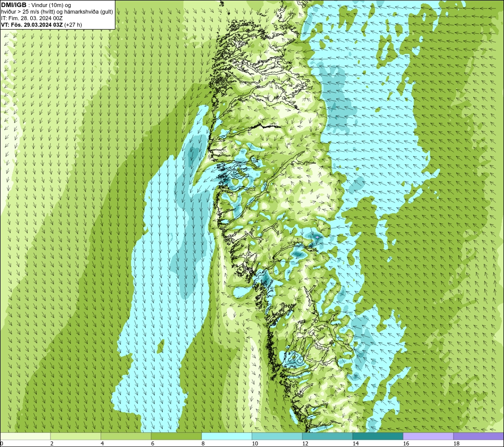Click the legend scale label '10'
This screenshot has height=447, width=504.
pyautogui.click(x=255, y=444)
